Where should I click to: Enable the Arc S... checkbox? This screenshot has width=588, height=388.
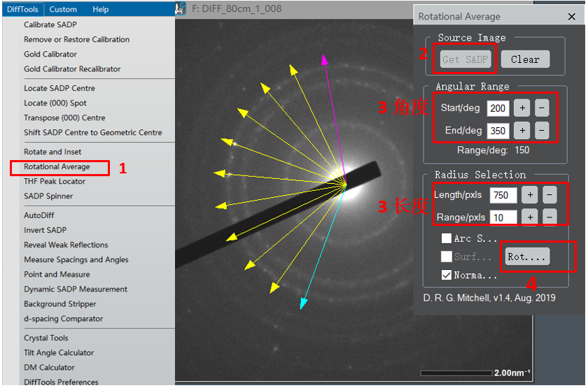(x=446, y=238)
